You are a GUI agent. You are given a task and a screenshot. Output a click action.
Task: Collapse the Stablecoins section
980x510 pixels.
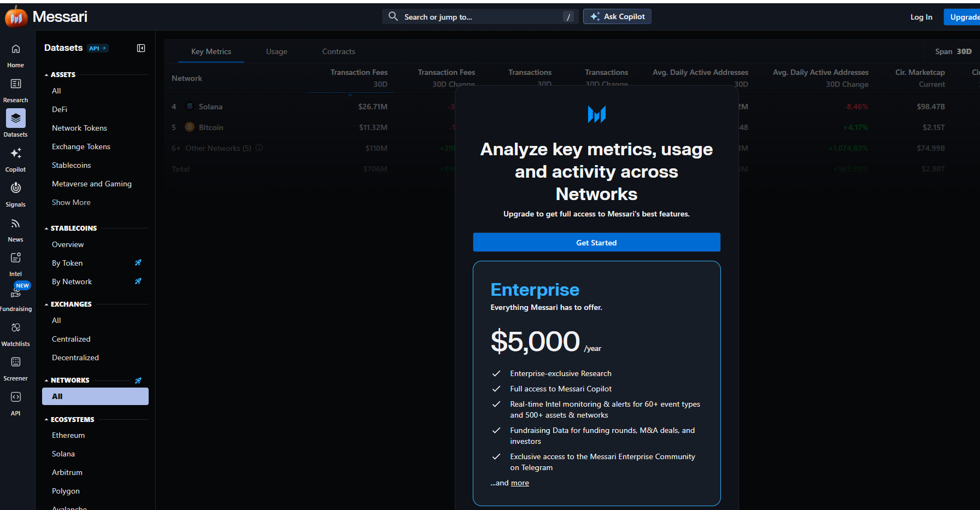46,228
